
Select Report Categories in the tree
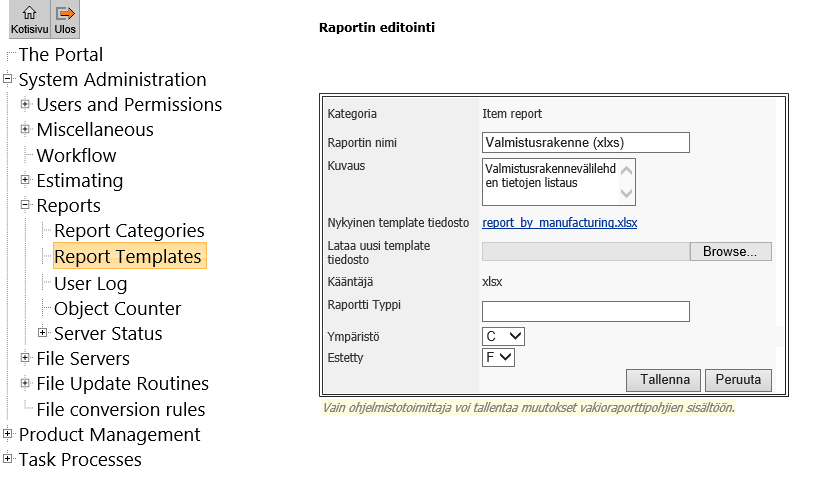pos(129,231)
